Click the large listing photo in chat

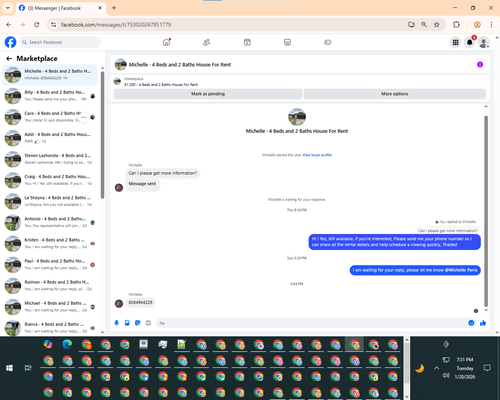(297, 117)
